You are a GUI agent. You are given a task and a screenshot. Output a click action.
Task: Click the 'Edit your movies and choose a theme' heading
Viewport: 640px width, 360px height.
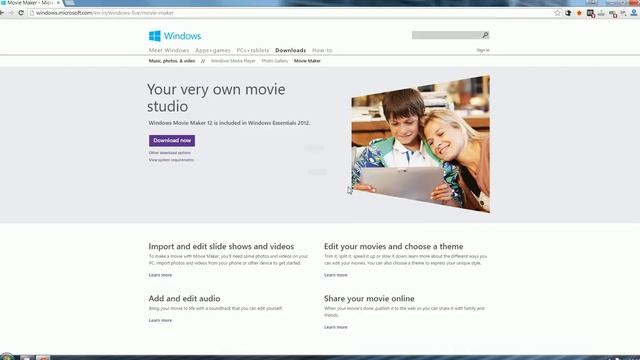coord(393,247)
